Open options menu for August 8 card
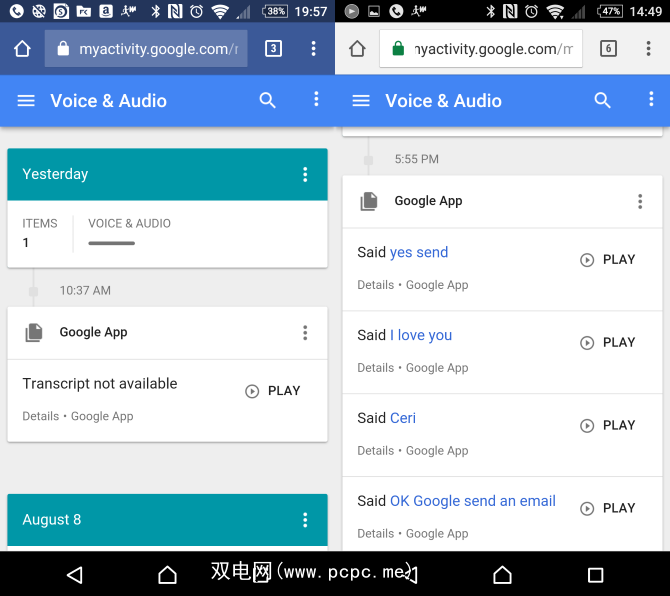The image size is (670, 596). 305,520
